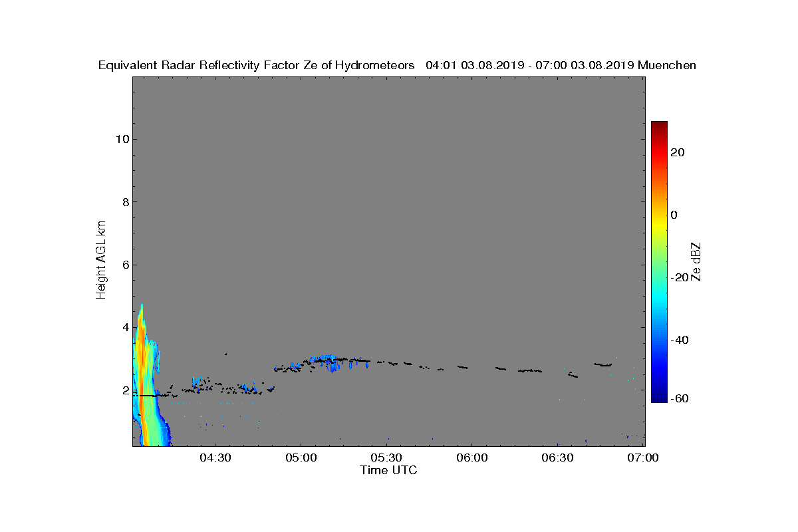Click the yellow 0 dBZ colorbar region
The height and width of the screenshot is (532, 798).
(x=659, y=215)
